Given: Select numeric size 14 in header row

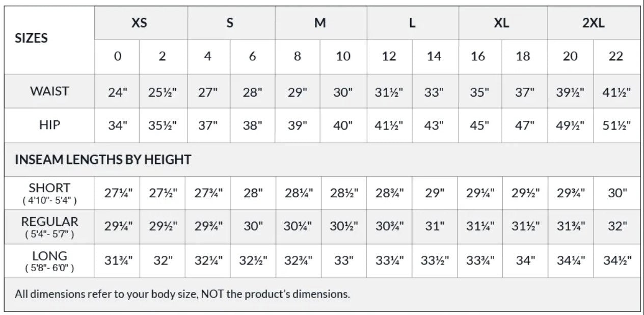Looking at the screenshot, I should pos(434,56).
